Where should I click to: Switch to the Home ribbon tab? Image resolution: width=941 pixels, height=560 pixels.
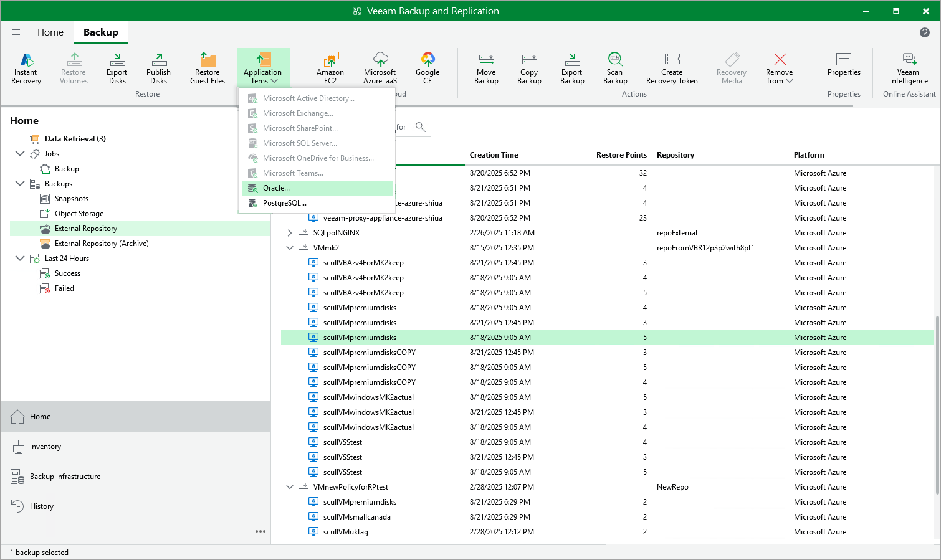coord(50,32)
